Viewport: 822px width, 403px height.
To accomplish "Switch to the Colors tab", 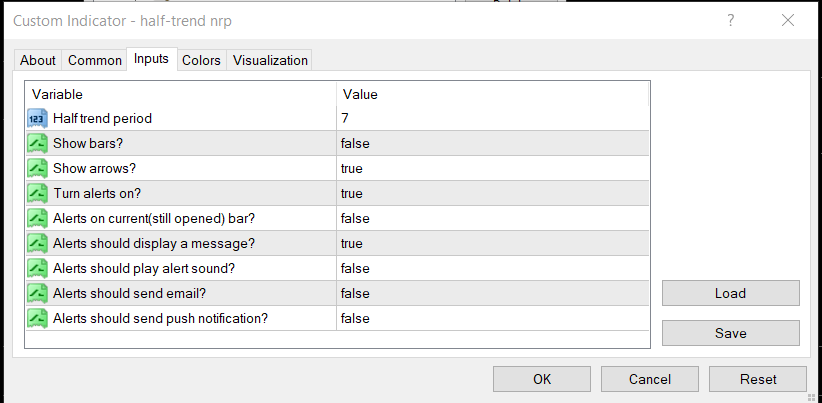I will click(x=201, y=61).
